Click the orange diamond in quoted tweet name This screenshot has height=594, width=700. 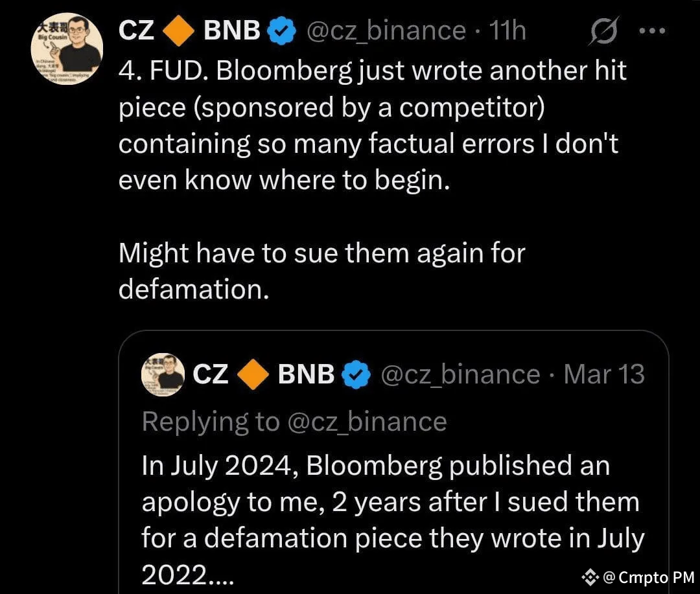pos(253,374)
